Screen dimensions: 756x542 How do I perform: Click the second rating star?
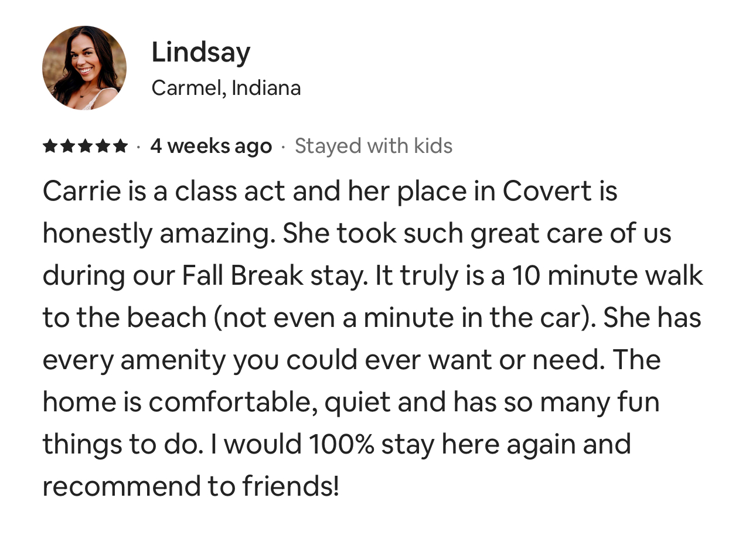click(x=67, y=146)
